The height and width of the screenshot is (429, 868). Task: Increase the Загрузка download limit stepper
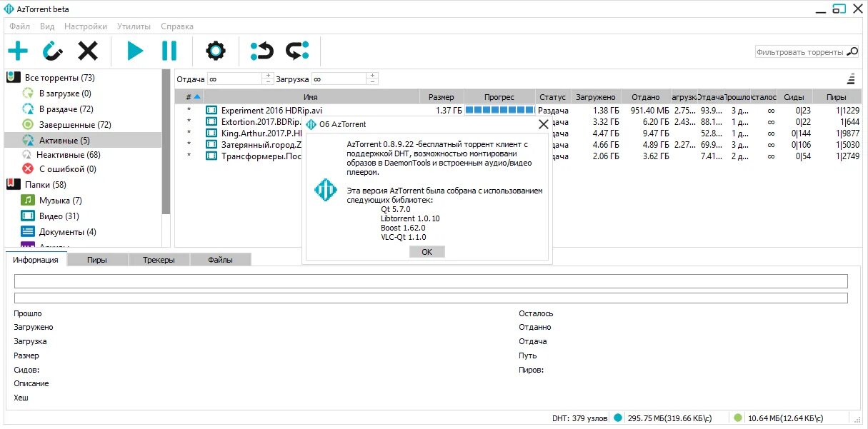[x=371, y=76]
